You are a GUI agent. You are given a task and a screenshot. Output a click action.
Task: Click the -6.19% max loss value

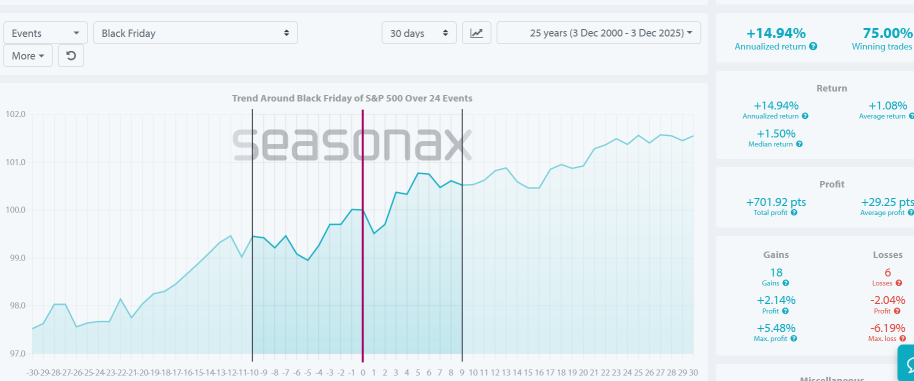pos(888,327)
